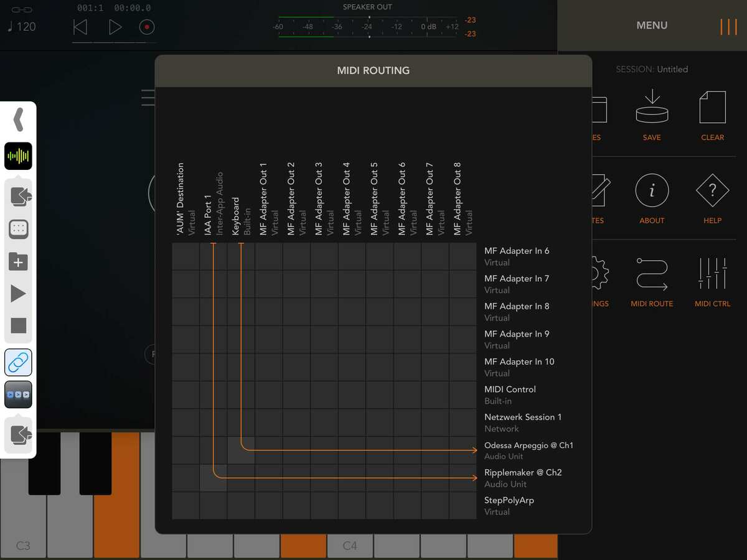747x560 pixels.
Task: Enable routing from 'AUM' Destination to MF Adapter In 6
Action: click(x=186, y=256)
